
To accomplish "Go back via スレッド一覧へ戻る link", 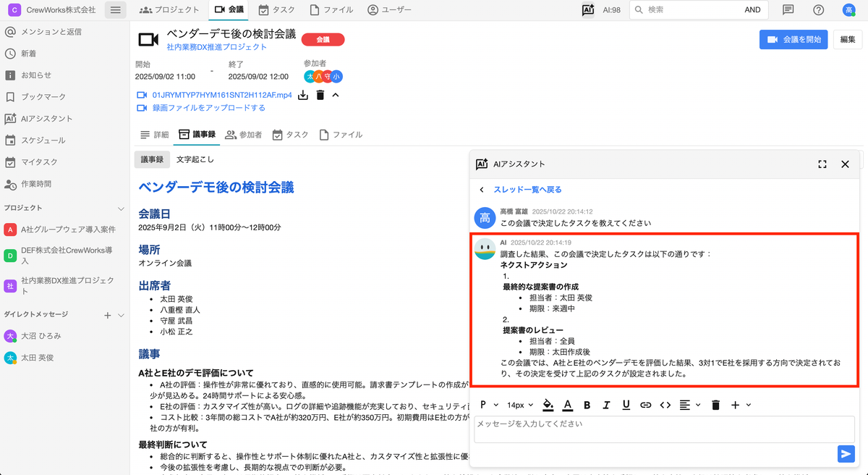I will tap(527, 190).
